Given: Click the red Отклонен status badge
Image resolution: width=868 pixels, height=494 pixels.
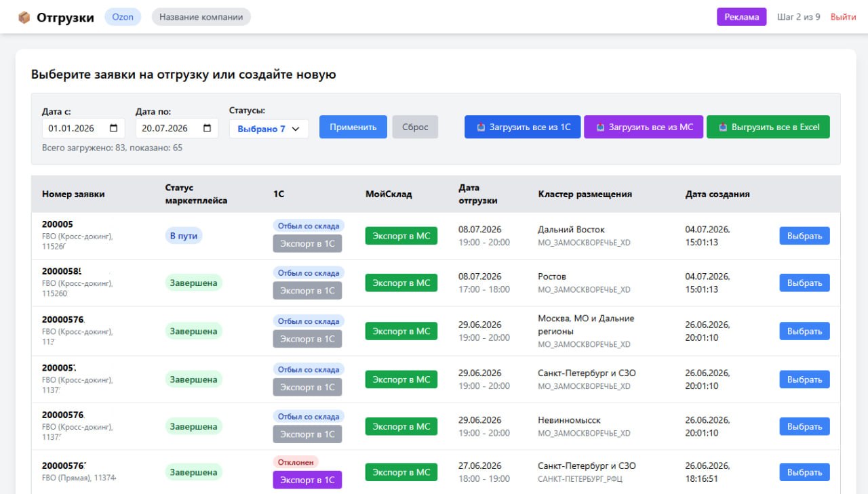Looking at the screenshot, I should point(296,462).
